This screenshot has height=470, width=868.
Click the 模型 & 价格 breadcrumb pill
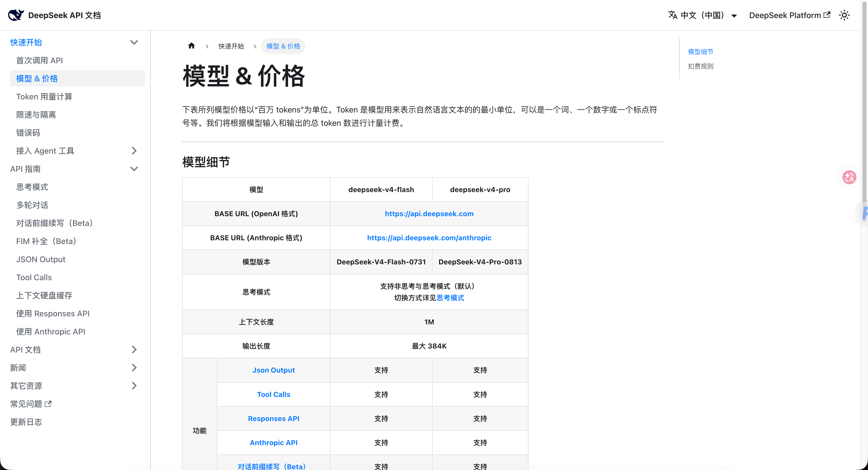(x=283, y=46)
